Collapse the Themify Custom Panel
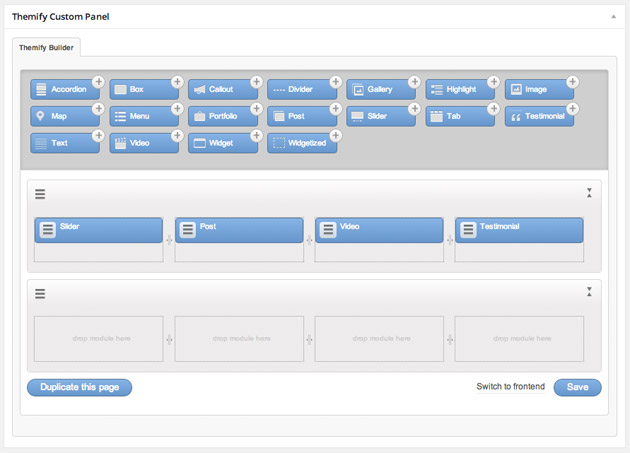The image size is (630, 453). pyautogui.click(x=614, y=16)
